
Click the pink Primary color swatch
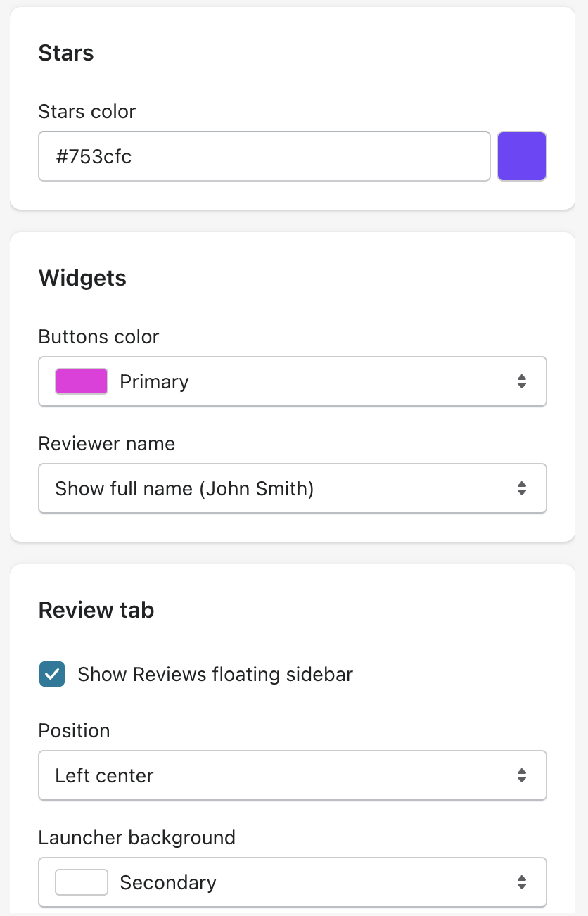[82, 381]
